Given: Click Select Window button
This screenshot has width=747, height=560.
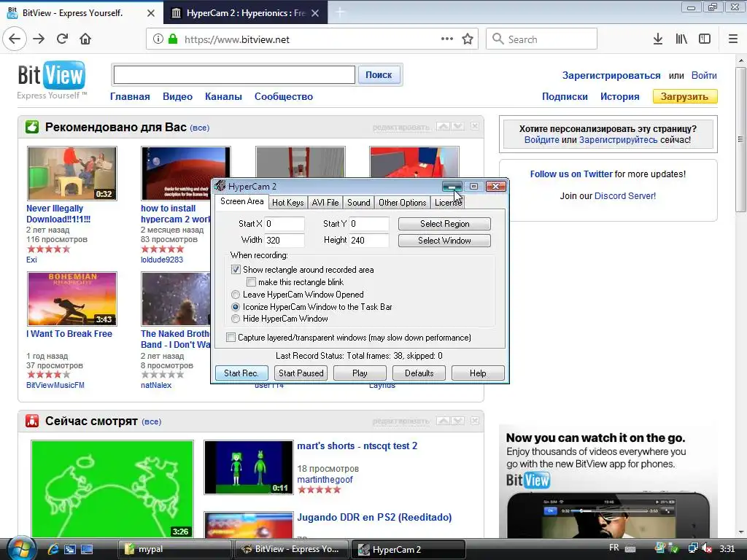Looking at the screenshot, I should click(x=444, y=241).
